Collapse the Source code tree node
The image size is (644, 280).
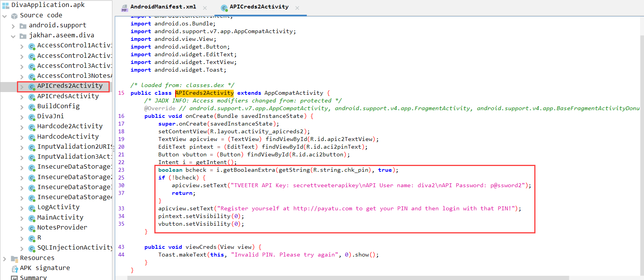point(5,16)
